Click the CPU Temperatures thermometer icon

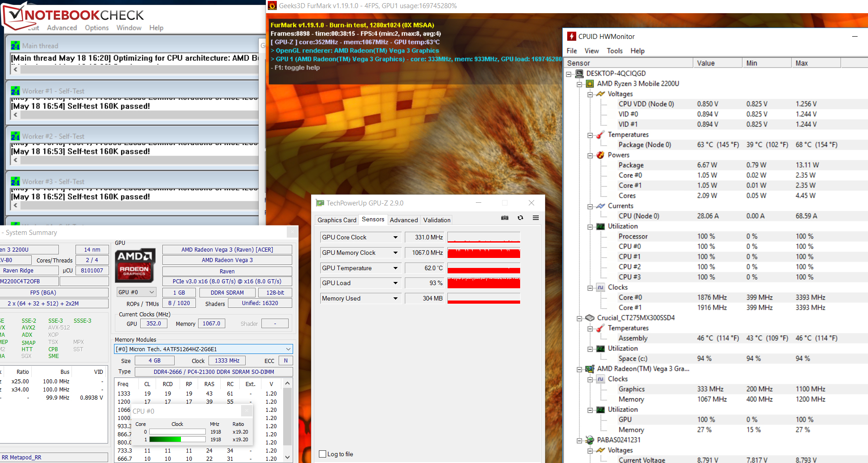tap(601, 135)
